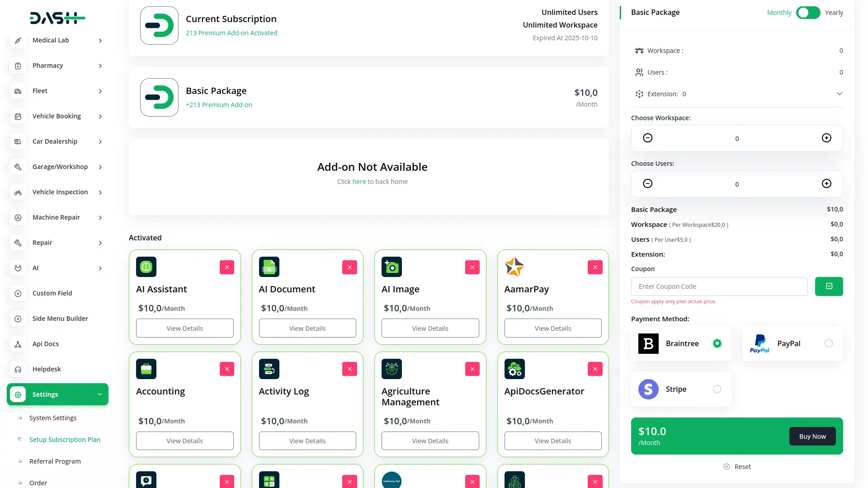This screenshot has height=488, width=868.
Task: Click the AamarPay star logo icon
Action: (x=514, y=267)
